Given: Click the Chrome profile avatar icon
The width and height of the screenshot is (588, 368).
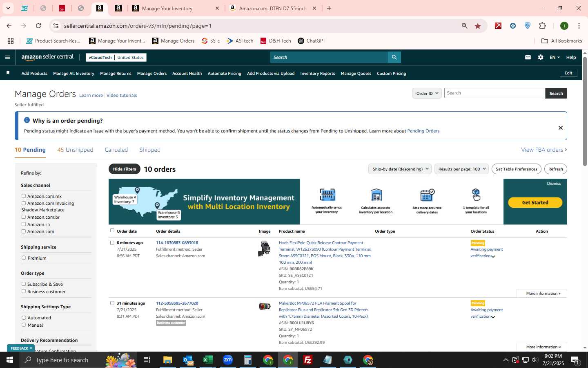Looking at the screenshot, I should tap(564, 26).
